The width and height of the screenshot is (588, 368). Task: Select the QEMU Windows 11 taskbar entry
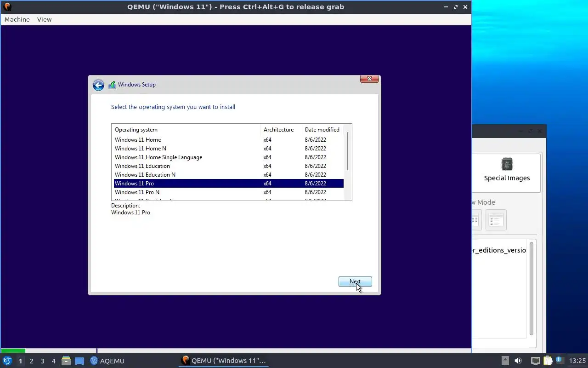coord(224,361)
